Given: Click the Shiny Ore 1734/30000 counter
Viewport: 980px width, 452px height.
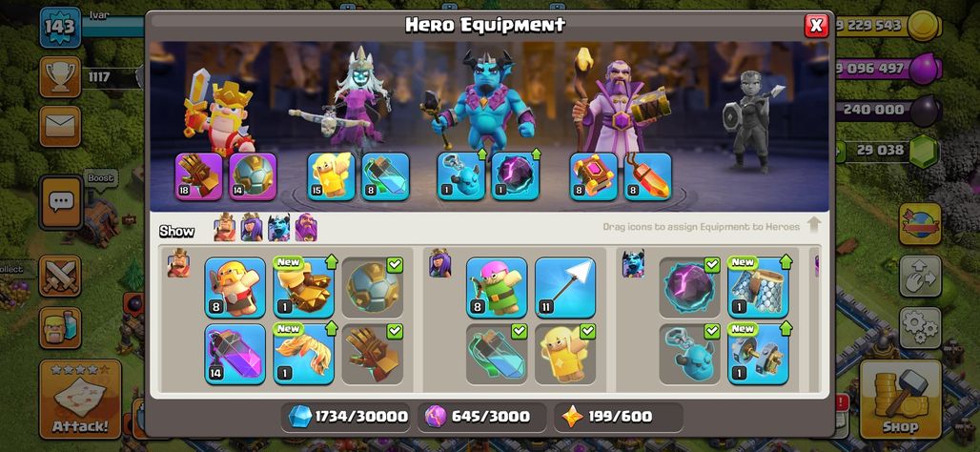Looking at the screenshot, I should tap(348, 417).
